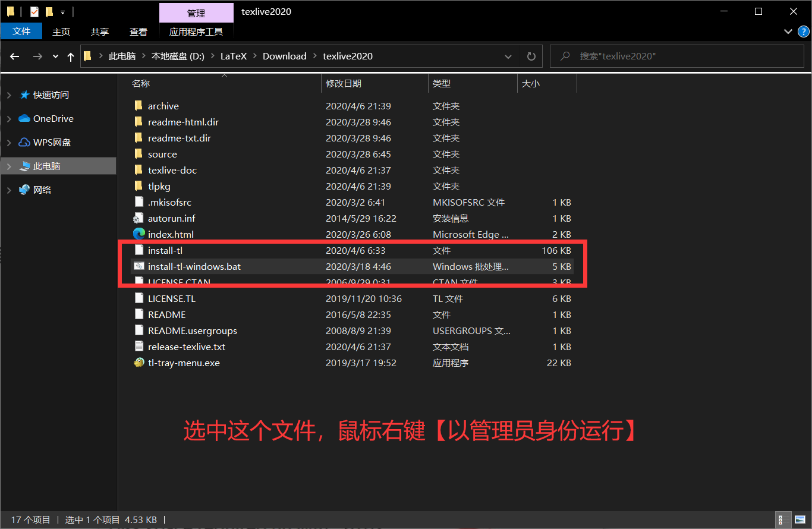Click 本地磁盘 (D:) breadcrumb
Viewport: 812px width, 529px height.
(x=178, y=56)
